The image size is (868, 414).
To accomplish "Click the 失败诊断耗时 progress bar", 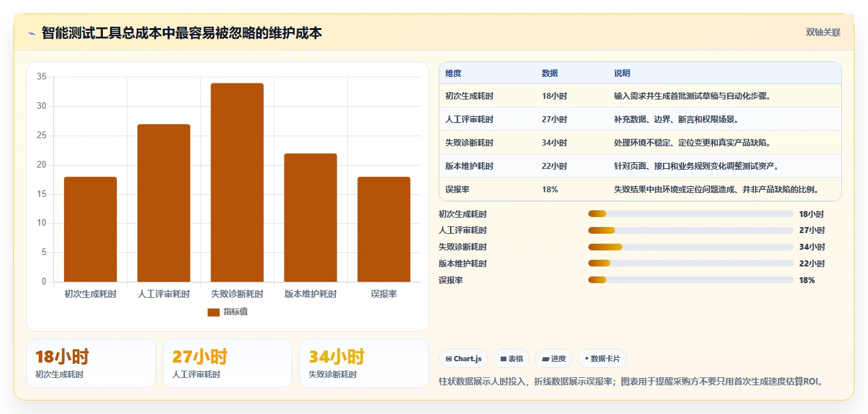I will pos(691,247).
